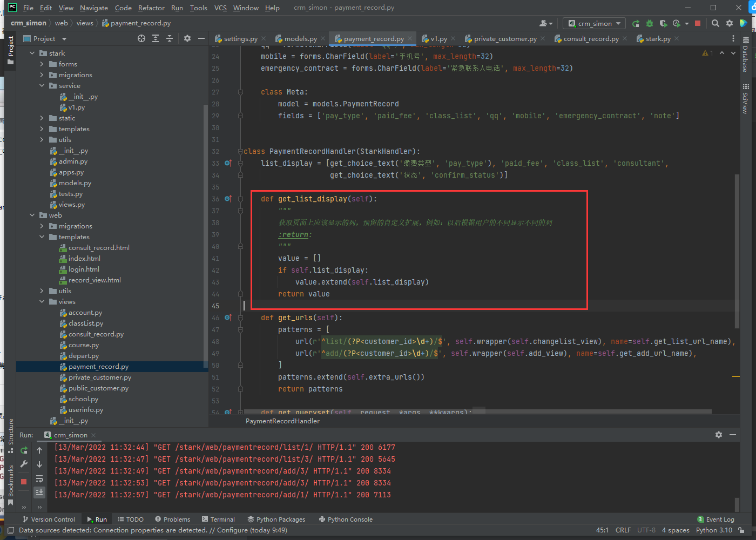The width and height of the screenshot is (756, 540).
Task: Toggle soft-wrap in Run console
Action: 39,478
